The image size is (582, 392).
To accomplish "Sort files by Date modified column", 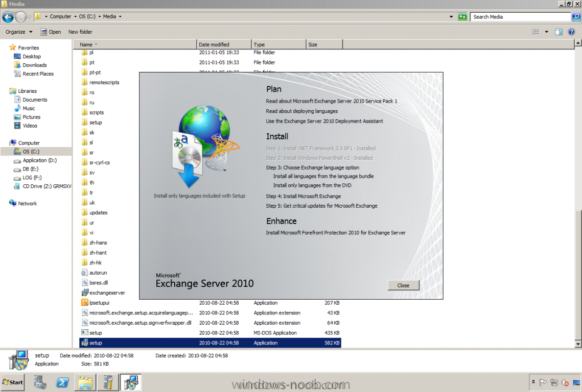I will tap(224, 44).
